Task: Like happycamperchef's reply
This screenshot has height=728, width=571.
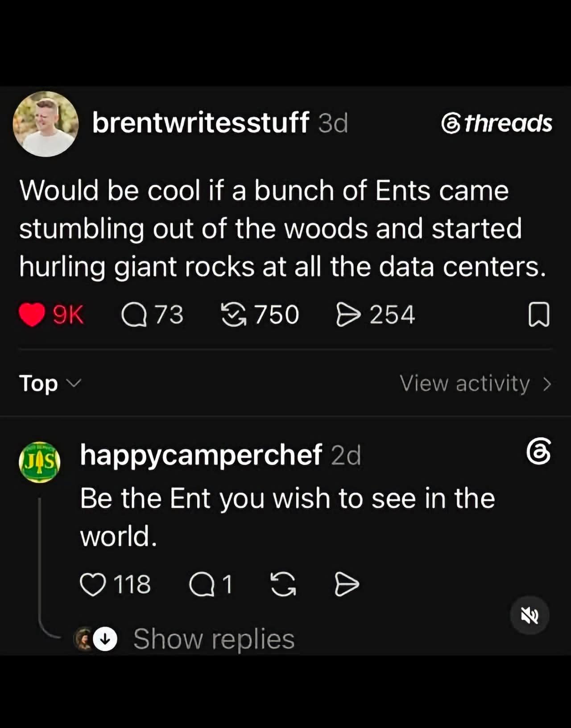Action: click(93, 584)
